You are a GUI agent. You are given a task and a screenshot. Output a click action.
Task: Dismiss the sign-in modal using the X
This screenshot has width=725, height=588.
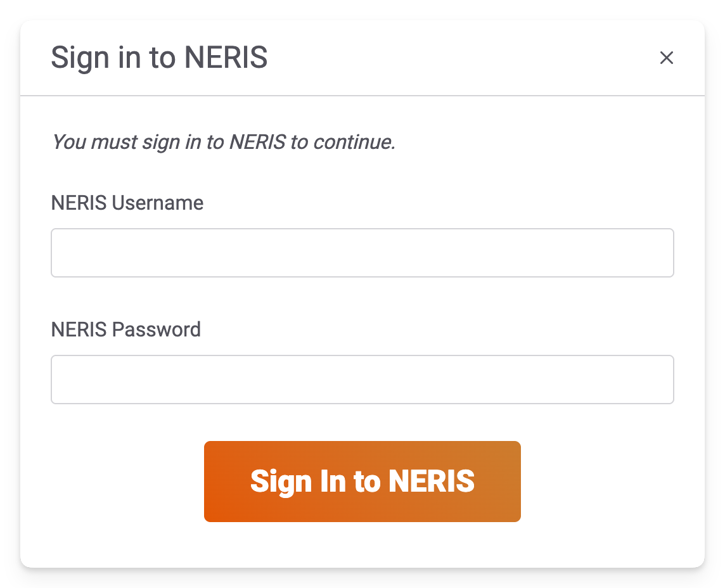click(x=666, y=58)
